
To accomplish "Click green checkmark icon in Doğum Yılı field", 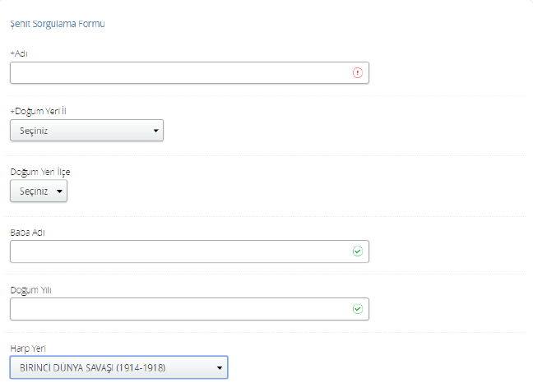I will click(358, 309).
